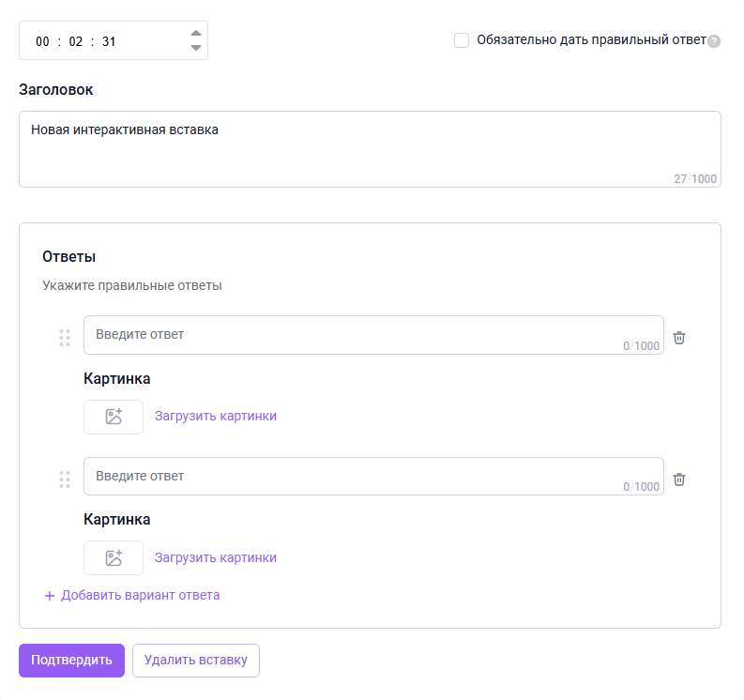744x700 pixels.
Task: Click the "Удалить вставку" button
Action: point(195,660)
